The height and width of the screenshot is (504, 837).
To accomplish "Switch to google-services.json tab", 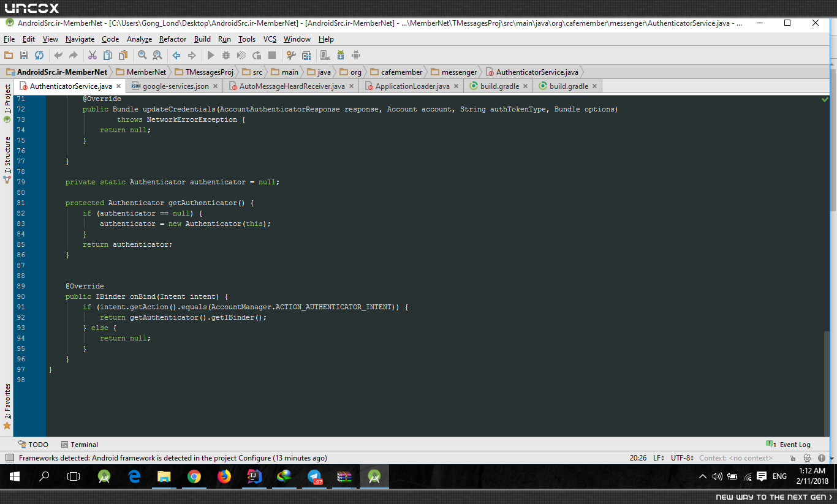I will [x=174, y=86].
